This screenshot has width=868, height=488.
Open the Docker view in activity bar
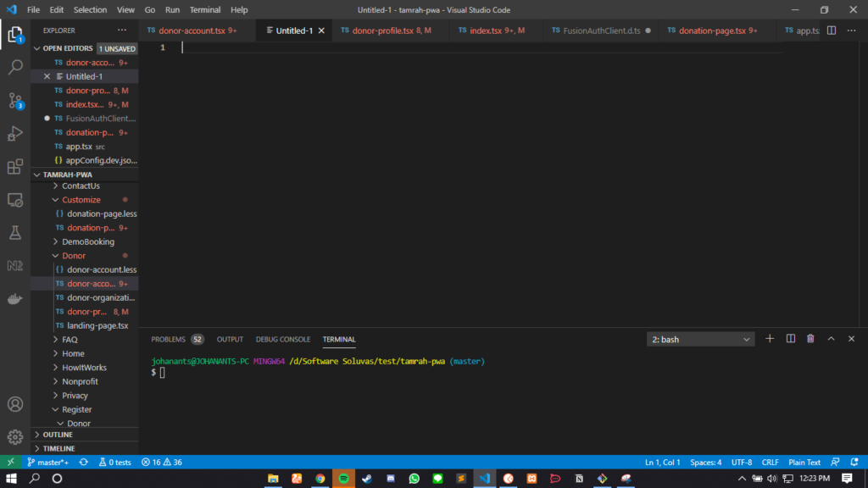(15, 299)
